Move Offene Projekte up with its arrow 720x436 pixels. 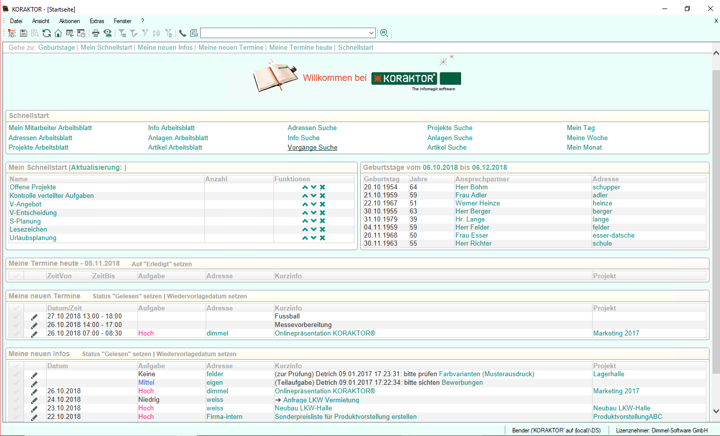click(305, 187)
